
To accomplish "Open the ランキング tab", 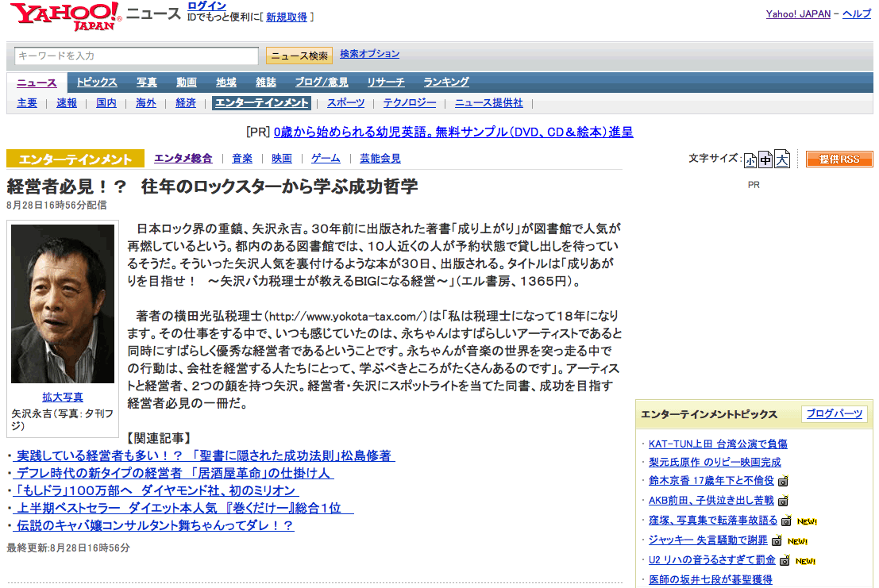I will [446, 83].
